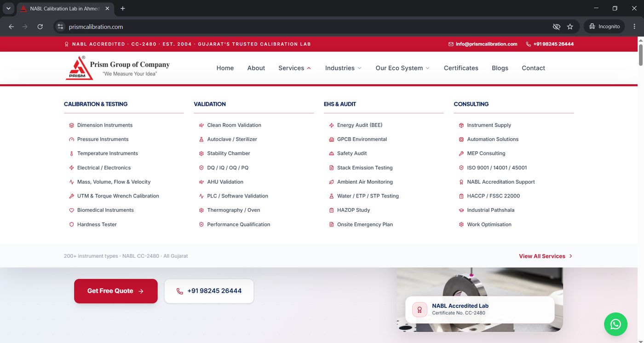Open Thermography / Oven link
Viewport: 644px width, 343px height.
click(x=234, y=210)
